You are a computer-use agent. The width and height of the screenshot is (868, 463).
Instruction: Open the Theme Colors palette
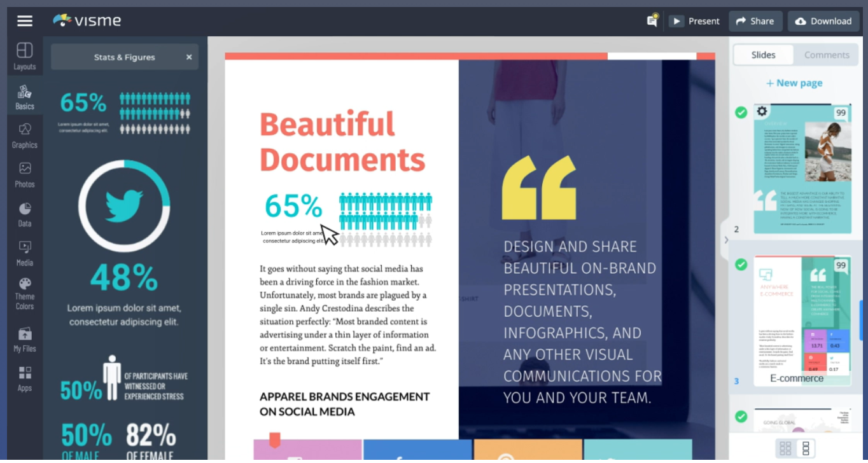coord(24,293)
